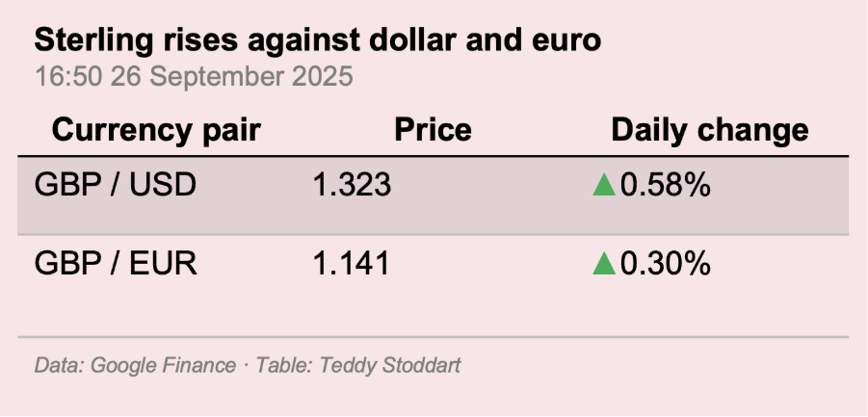868x417 pixels.
Task: Click the Daily change column header
Action: click(709, 131)
